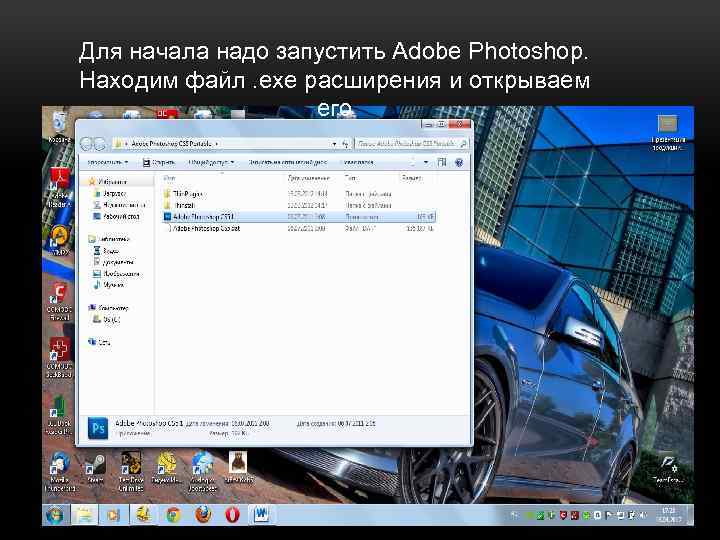Click the Открыть toolbar button
Viewport: 720px width, 540px height.
[x=158, y=162]
